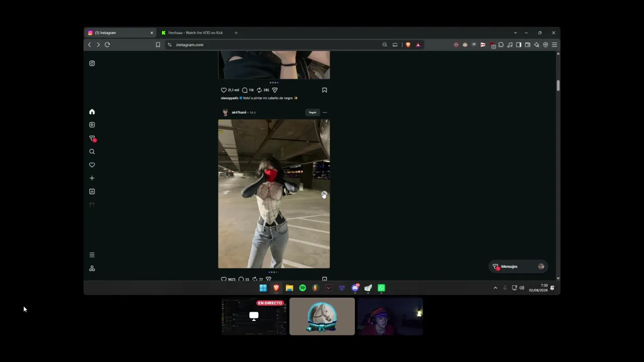Click the install app icon in address bar

[x=395, y=45]
